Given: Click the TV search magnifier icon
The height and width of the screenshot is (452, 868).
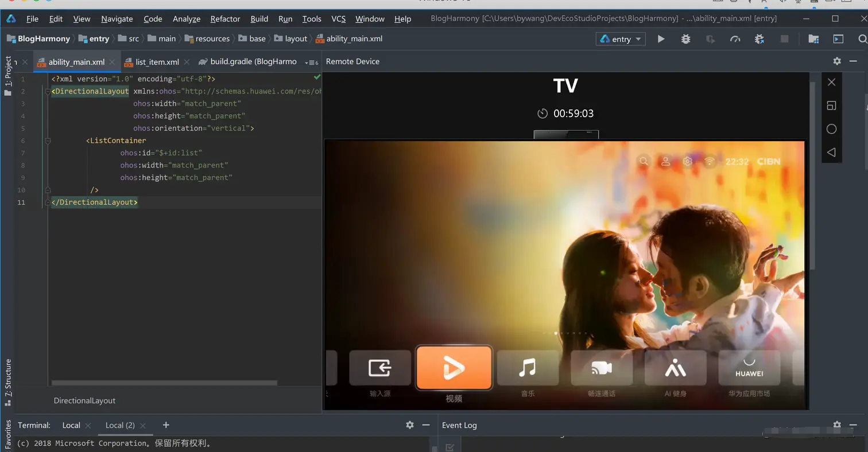Looking at the screenshot, I should coord(644,162).
